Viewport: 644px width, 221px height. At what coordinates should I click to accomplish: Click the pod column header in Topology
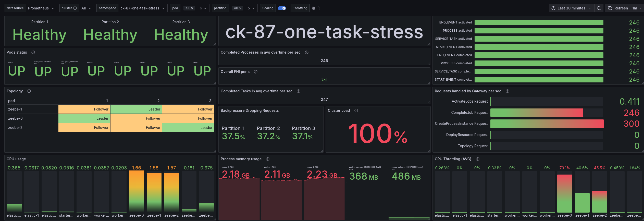11,101
